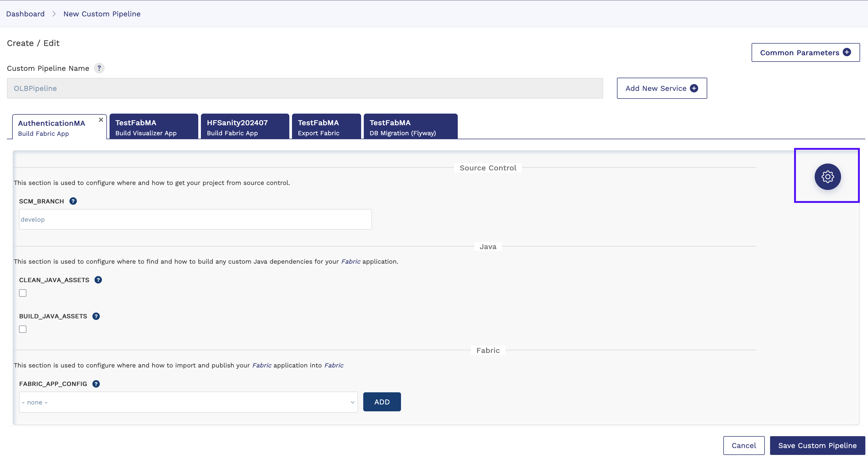Go to Dashboard breadcrumb link

click(25, 14)
